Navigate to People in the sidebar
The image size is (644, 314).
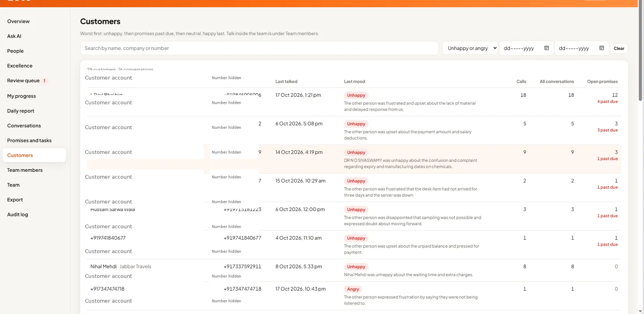(x=15, y=51)
